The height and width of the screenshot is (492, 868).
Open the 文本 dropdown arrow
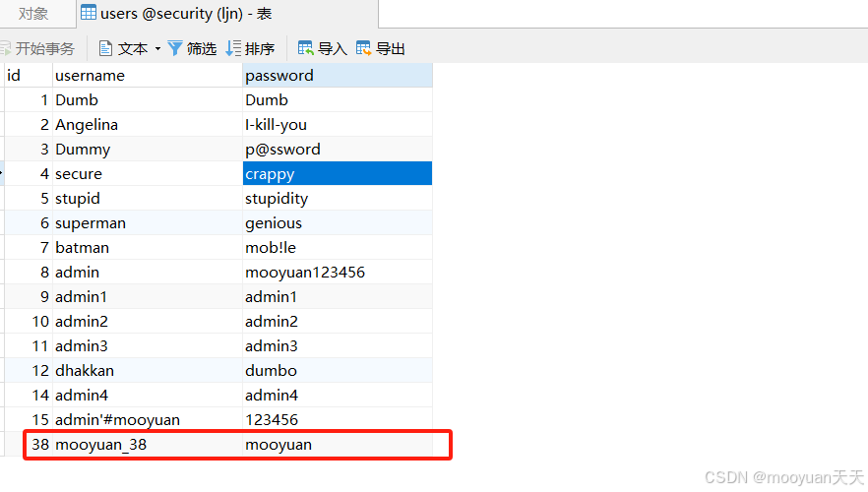[157, 48]
